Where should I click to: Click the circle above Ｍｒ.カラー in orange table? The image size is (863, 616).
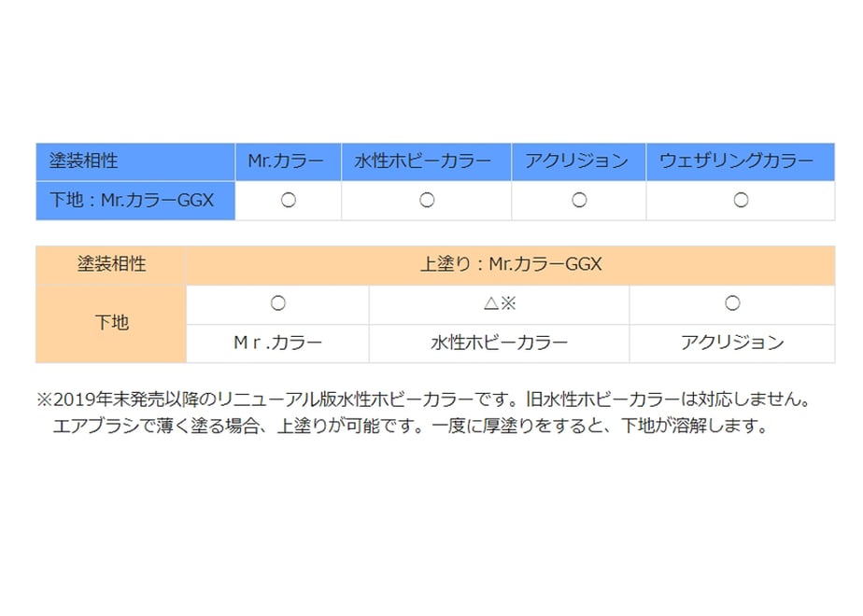[x=278, y=303]
